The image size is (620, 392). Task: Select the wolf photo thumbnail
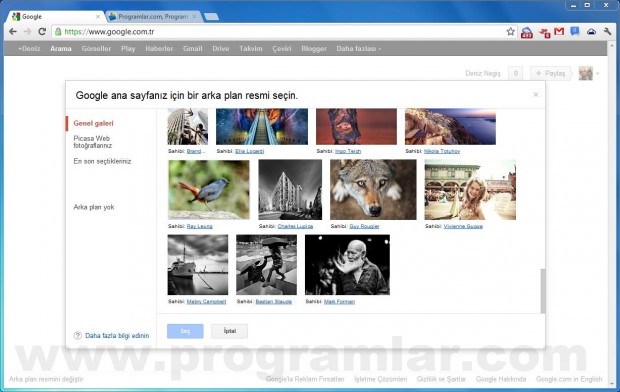(373, 189)
